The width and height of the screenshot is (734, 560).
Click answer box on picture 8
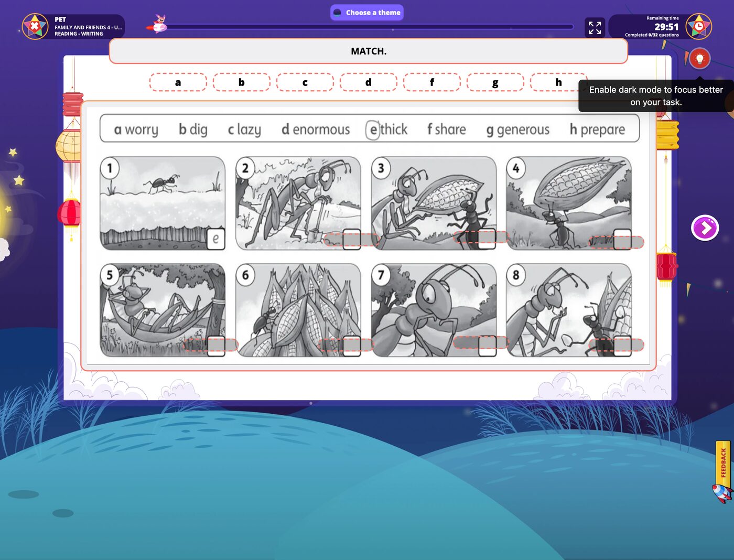[x=617, y=345]
